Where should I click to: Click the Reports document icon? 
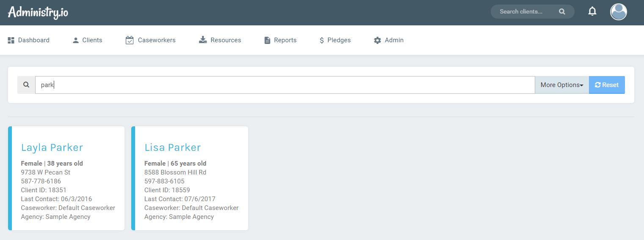pyautogui.click(x=267, y=40)
